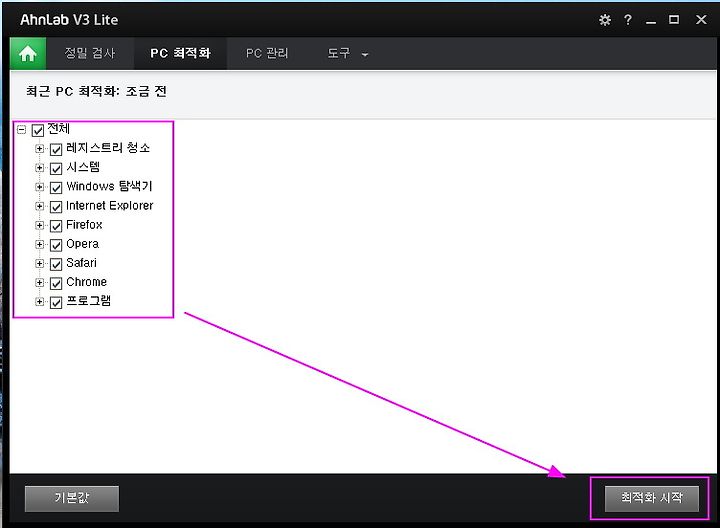Select the Windows 탐색기 label
720x528 pixels.
109,186
